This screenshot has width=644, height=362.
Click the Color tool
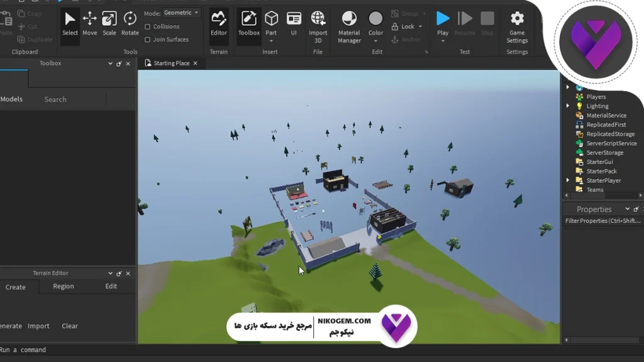pos(375,23)
